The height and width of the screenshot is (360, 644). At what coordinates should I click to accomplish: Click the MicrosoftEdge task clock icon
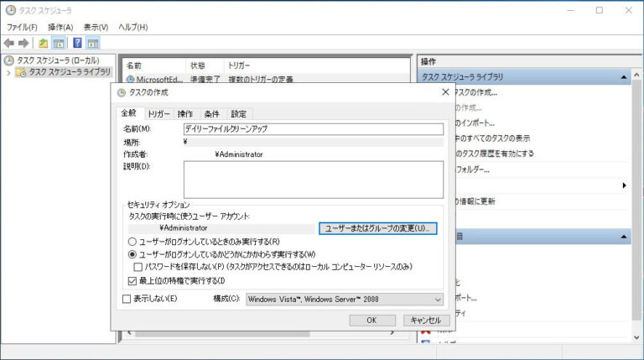click(x=130, y=80)
